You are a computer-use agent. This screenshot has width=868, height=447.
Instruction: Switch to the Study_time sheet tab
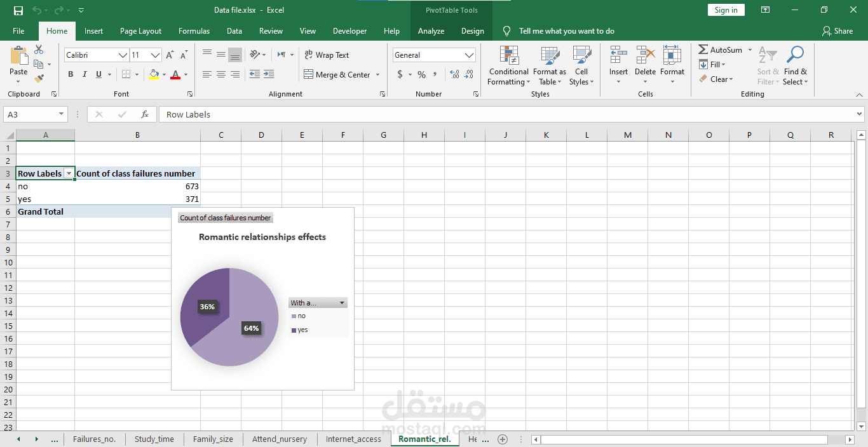(154, 439)
